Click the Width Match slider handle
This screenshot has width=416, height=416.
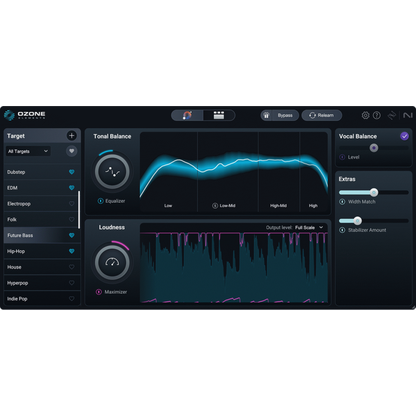pos(374,192)
